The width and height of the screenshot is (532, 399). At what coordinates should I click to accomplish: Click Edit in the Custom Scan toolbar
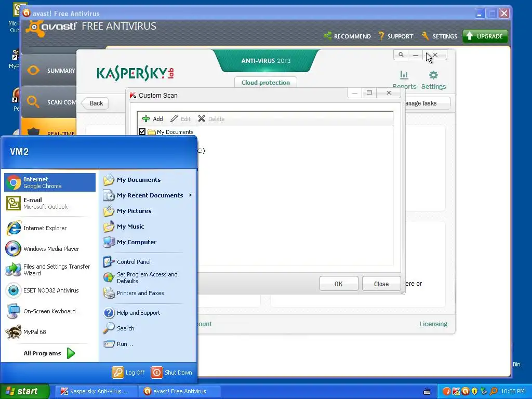tap(180, 119)
